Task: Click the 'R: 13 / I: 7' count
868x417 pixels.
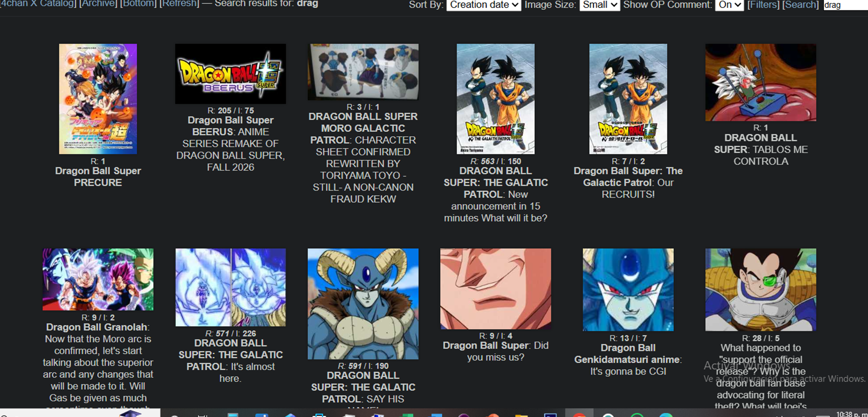Action: click(628, 338)
